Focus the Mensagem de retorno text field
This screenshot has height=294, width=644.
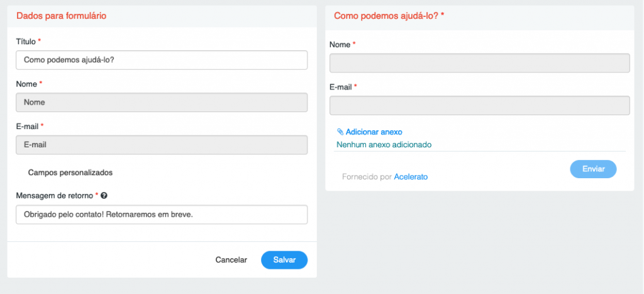point(162,215)
